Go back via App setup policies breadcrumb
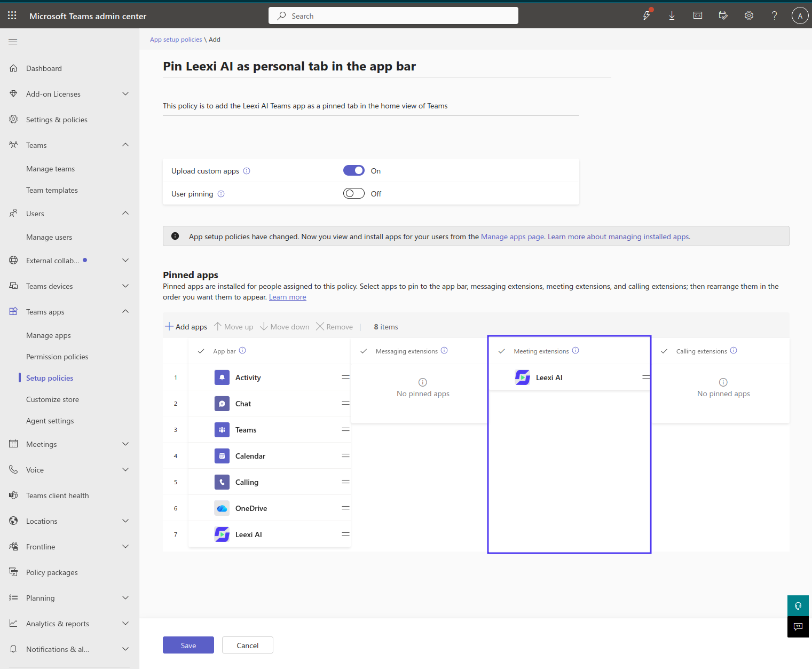Image resolution: width=812 pixels, height=669 pixels. coord(176,40)
